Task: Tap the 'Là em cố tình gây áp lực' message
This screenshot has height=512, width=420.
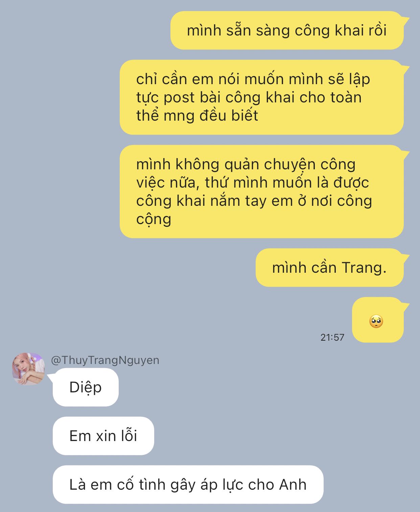Action: [x=188, y=485]
